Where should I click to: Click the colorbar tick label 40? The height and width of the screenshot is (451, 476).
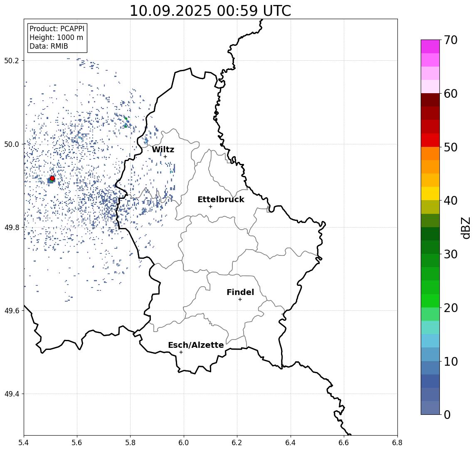(x=451, y=201)
